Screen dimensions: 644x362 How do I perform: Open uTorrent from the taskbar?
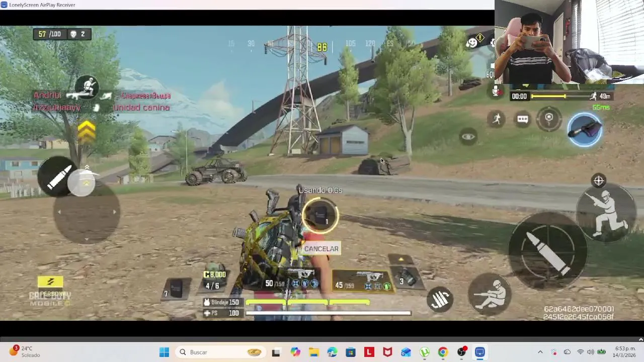tap(425, 352)
